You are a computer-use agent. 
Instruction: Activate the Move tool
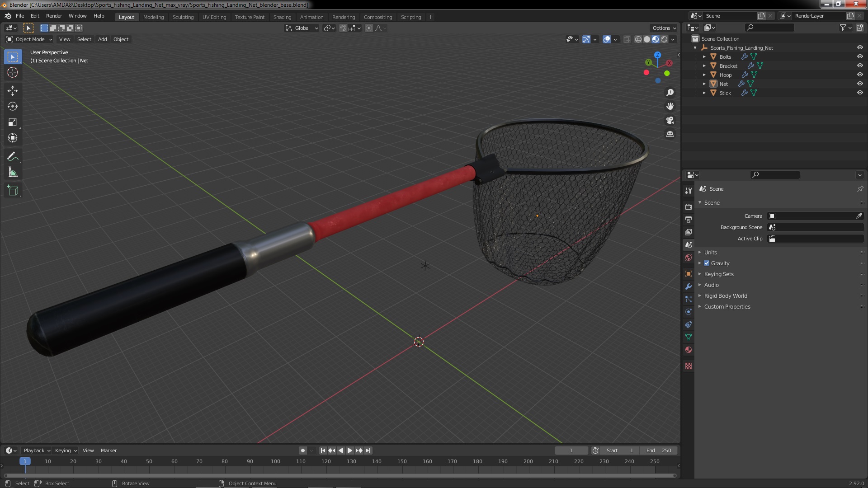(13, 90)
